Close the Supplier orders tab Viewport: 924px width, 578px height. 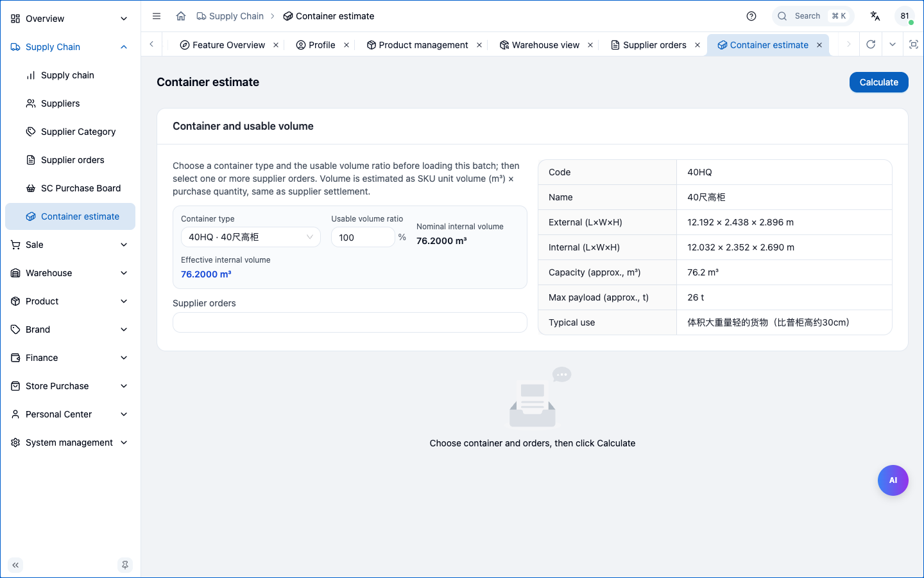(x=697, y=45)
